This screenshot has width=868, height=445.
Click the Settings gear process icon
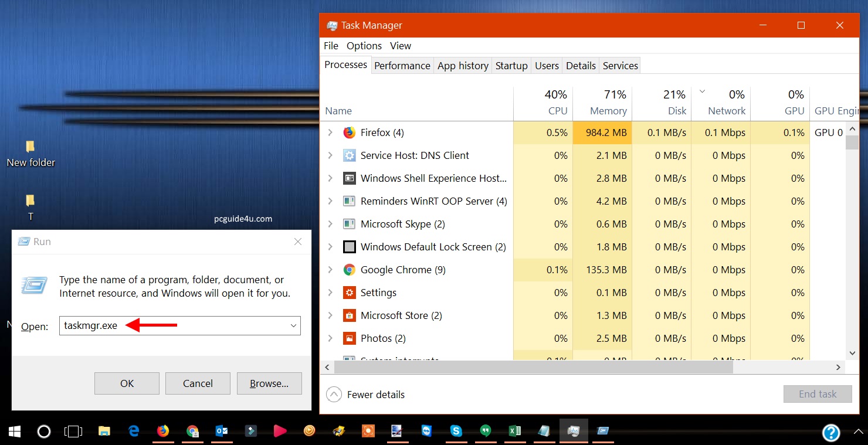[350, 293]
